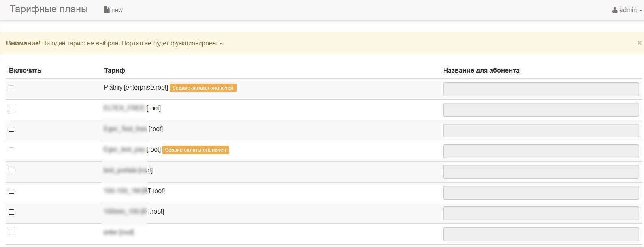Click the fourth row's "Сервис оплаты отключен" badge

(x=196, y=150)
